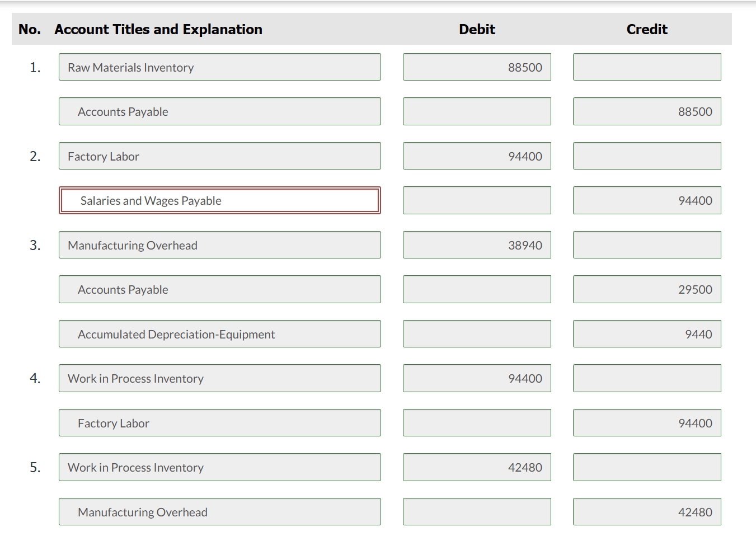756x541 pixels.
Task: Select the Accounts Payable title field in entry 3
Action: pos(220,289)
